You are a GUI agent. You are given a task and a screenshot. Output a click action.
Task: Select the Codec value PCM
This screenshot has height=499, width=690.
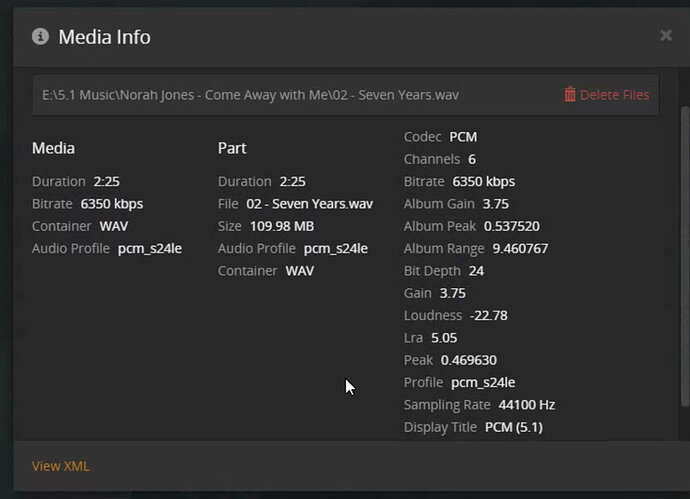point(463,136)
